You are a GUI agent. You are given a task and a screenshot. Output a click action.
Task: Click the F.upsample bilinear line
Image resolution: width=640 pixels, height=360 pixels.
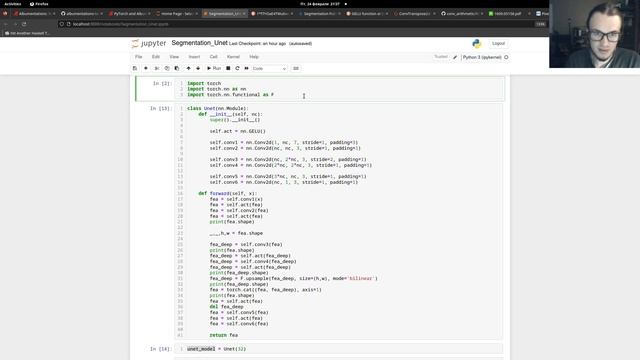[293, 278]
